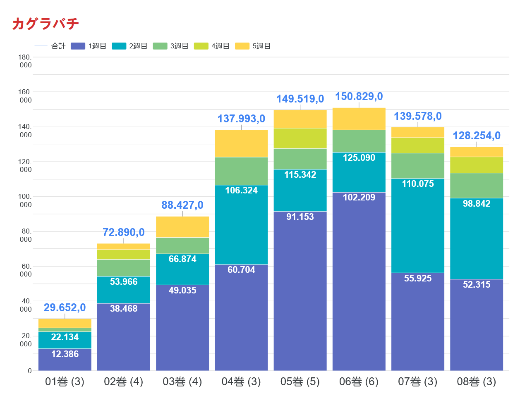
Task: Select total label 150.829,0
Action: point(359,96)
